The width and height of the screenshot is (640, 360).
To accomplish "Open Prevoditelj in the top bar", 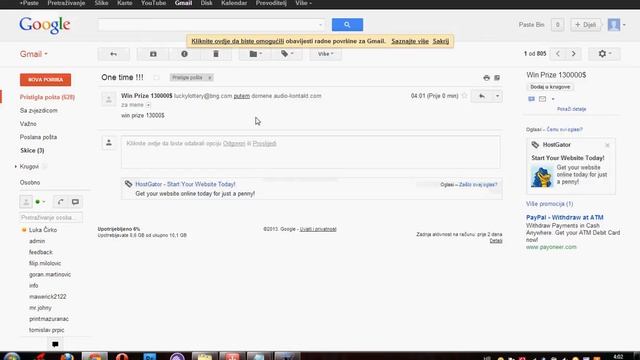I will tap(271, 3).
